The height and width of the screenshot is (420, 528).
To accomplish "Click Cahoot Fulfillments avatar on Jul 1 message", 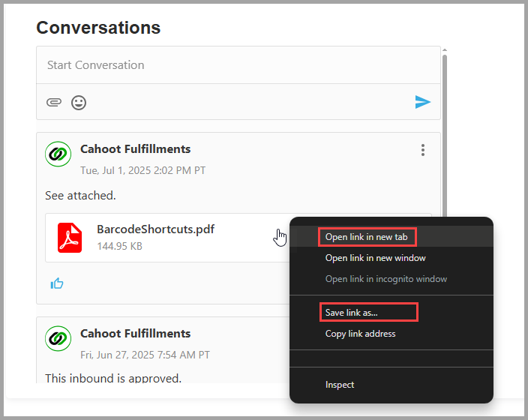I will coord(58,154).
